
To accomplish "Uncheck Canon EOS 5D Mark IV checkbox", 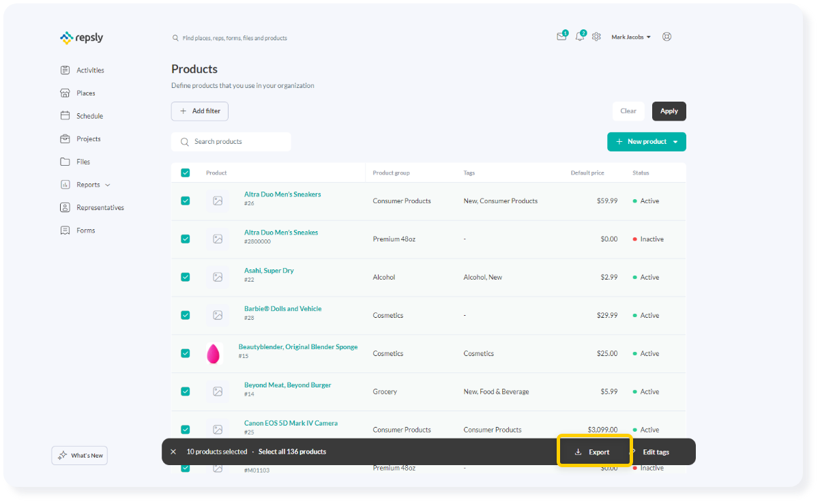I will coord(186,430).
